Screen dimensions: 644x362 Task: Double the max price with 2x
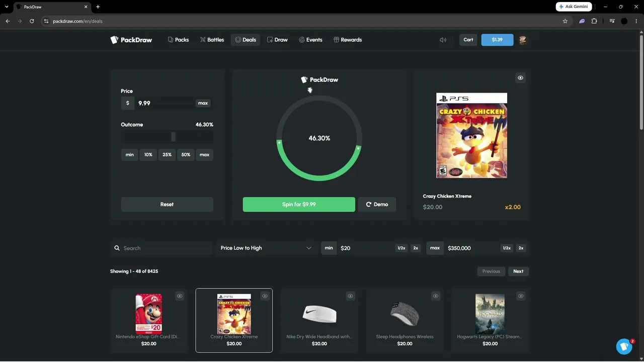point(521,248)
